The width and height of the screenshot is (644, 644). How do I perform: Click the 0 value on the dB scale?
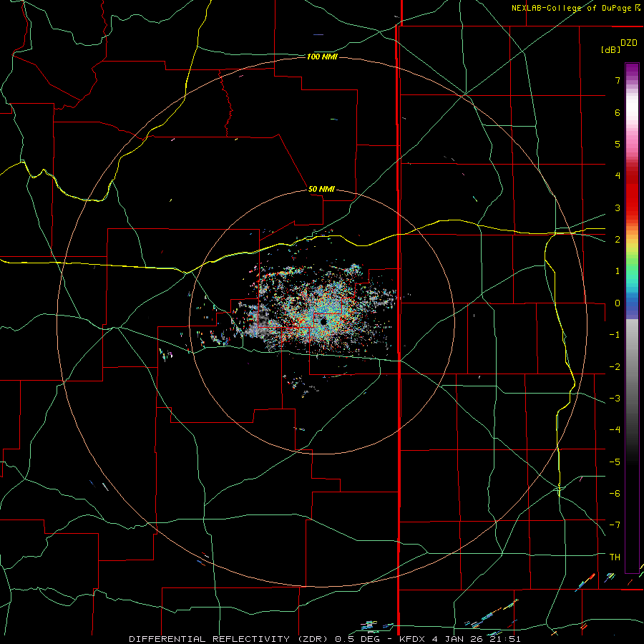click(x=618, y=303)
